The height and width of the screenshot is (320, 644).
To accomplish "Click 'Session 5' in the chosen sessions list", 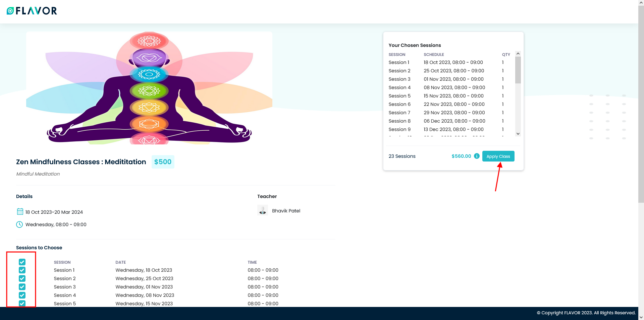I will [399, 96].
